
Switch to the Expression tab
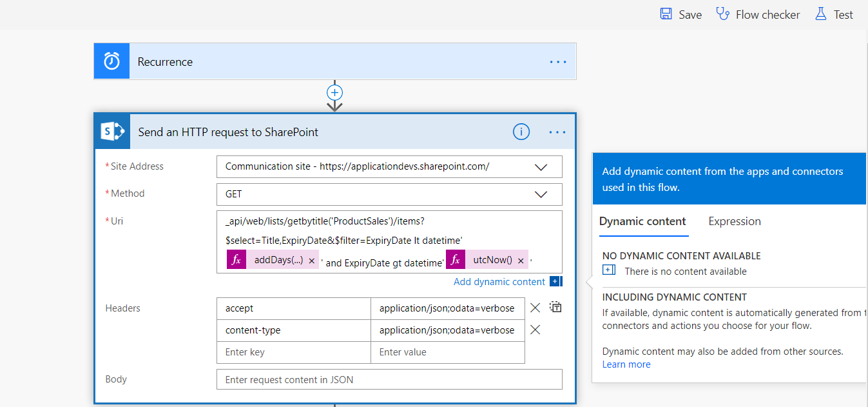[735, 221]
